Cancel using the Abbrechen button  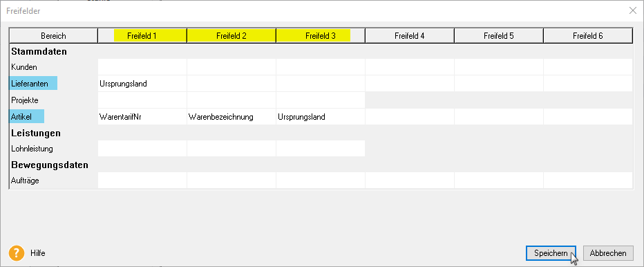(x=608, y=253)
